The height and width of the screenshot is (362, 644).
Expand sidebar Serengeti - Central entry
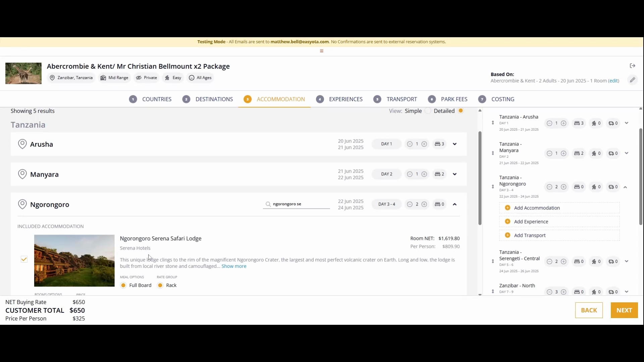[627, 261]
